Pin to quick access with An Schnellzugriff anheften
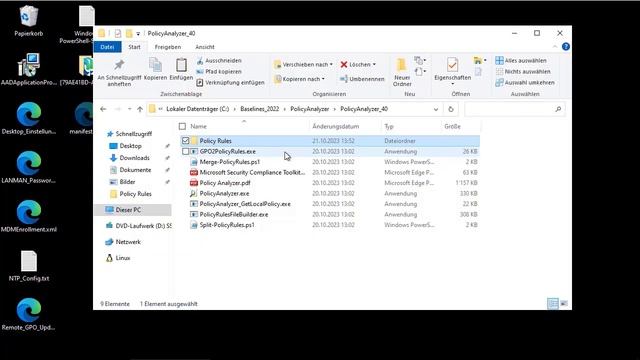The height and width of the screenshot is (360, 640). pyautogui.click(x=119, y=72)
